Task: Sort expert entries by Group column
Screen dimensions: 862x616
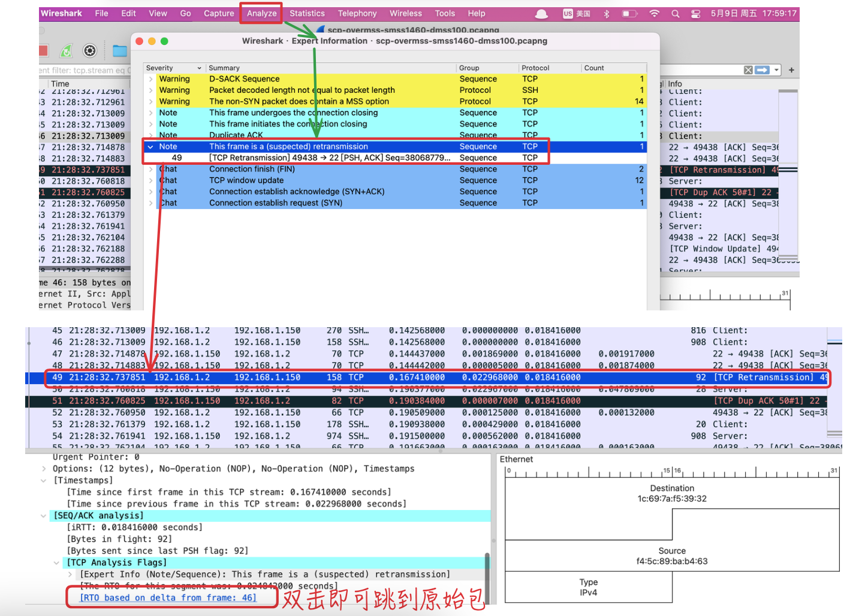Action: tap(487, 68)
